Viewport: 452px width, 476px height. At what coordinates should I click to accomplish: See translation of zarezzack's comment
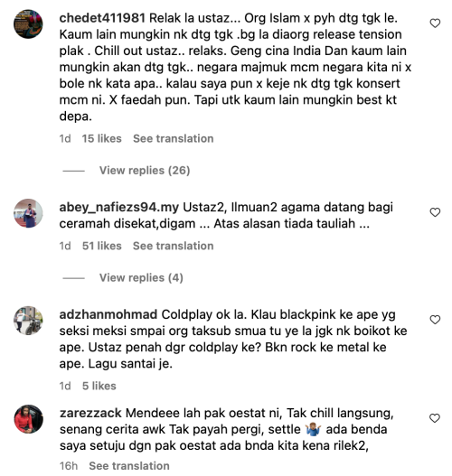[x=129, y=466]
